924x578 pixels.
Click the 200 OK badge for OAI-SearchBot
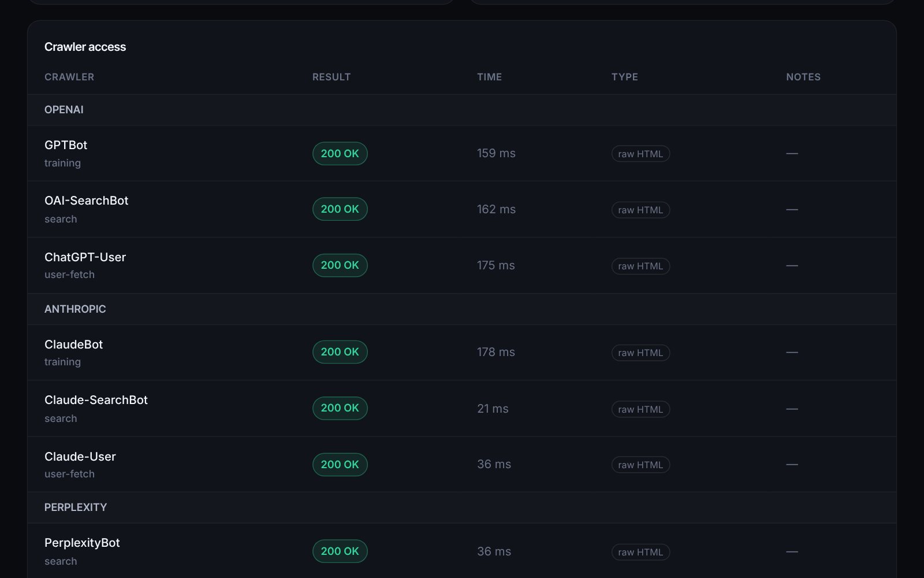(x=340, y=209)
